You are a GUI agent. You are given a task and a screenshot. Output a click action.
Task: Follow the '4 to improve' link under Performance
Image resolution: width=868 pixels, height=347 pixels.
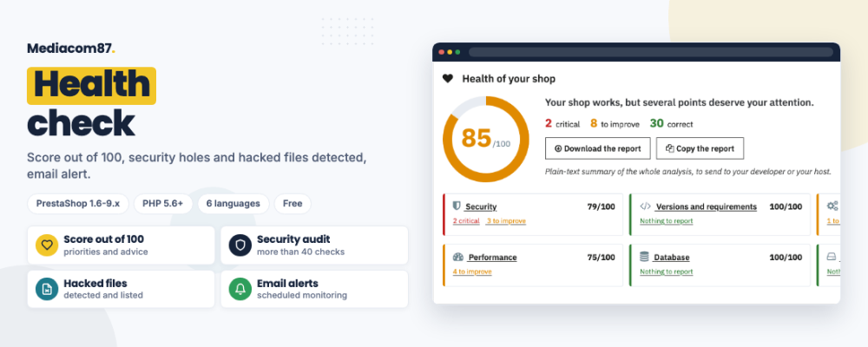[x=472, y=272]
